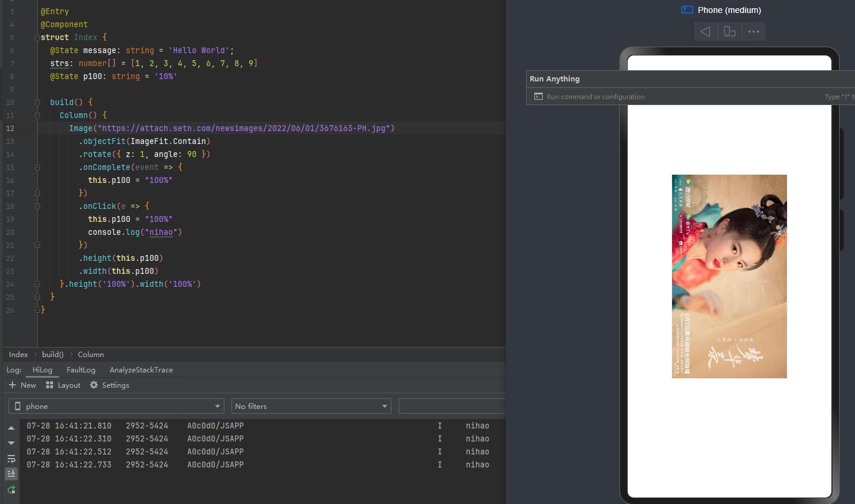
Task: Click line number 12 in the gutter
Action: coord(10,128)
